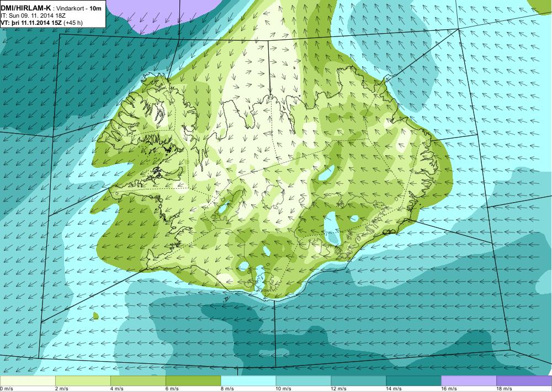Click the "12 m/s" legend label
This screenshot has height=392, width=552.
[339, 389]
